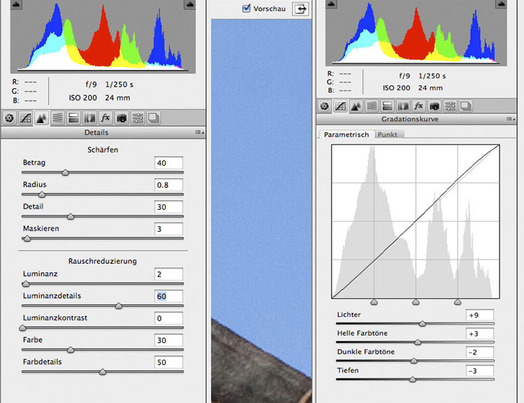Click the Farbe slider handle
This screenshot has height=403, width=524.
coord(71,350)
